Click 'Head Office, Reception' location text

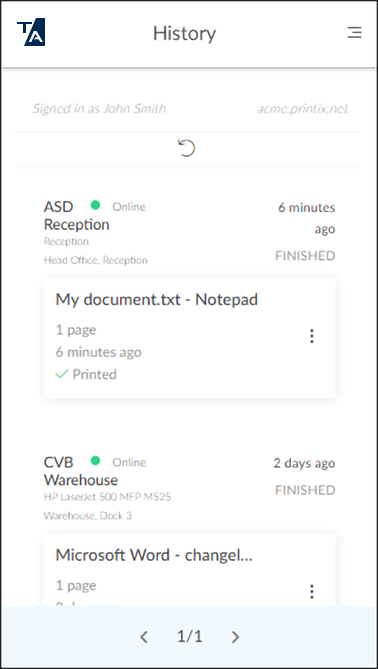click(96, 260)
